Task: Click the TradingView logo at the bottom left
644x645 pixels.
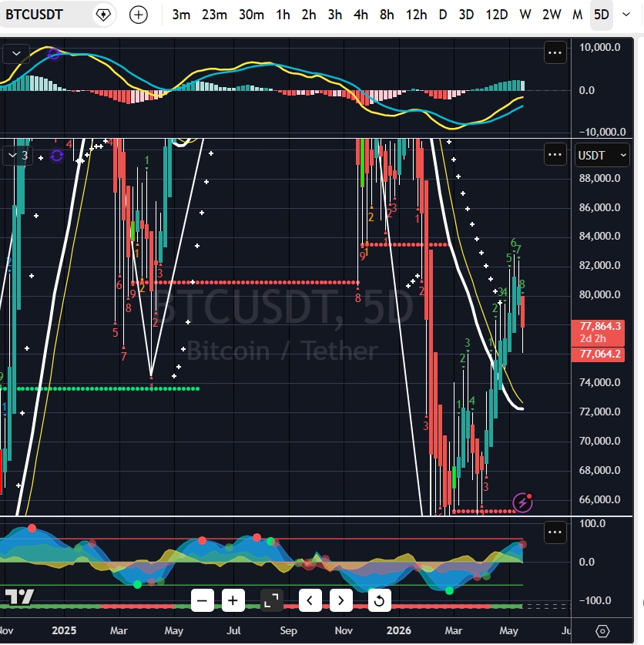Action: pos(19,596)
